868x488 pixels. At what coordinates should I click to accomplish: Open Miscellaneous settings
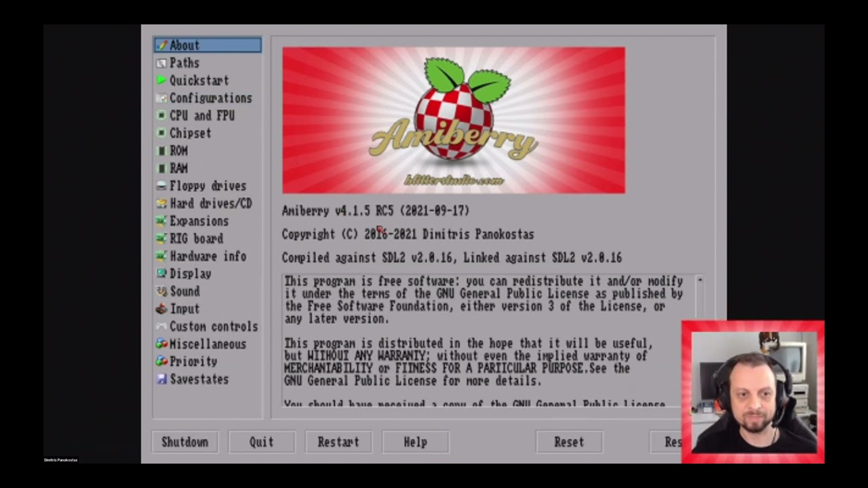pos(208,344)
